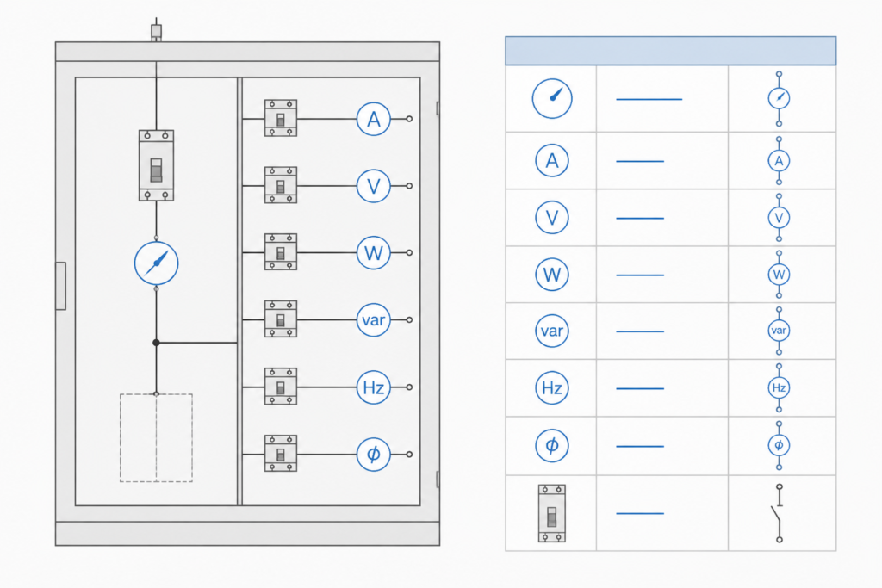Click the description line in the Hz legend row
The height and width of the screenshot is (588, 882).
pos(640,388)
